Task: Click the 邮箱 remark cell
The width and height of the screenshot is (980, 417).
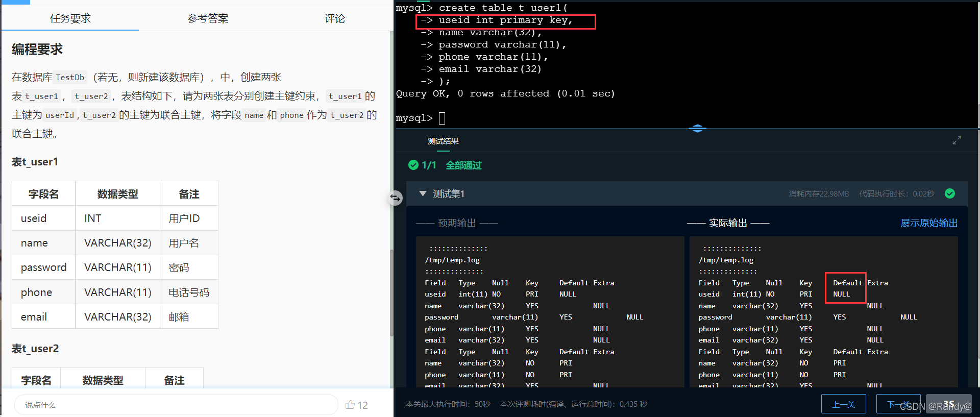Action: (189, 317)
